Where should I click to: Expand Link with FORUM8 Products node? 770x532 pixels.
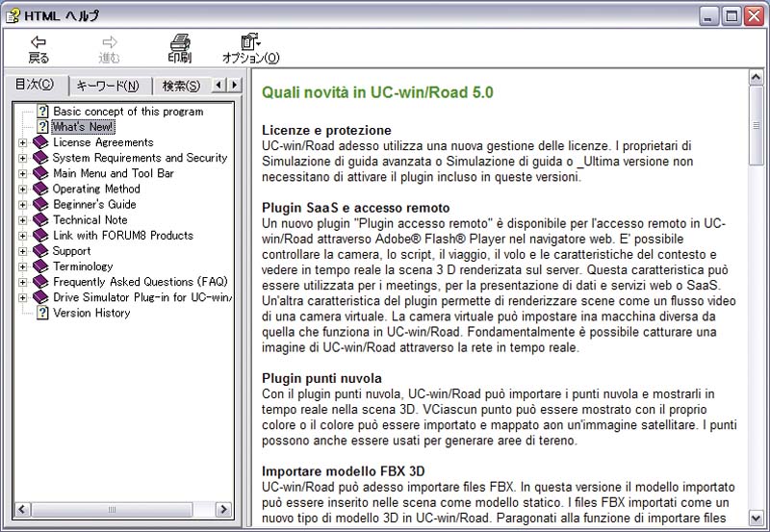click(22, 236)
